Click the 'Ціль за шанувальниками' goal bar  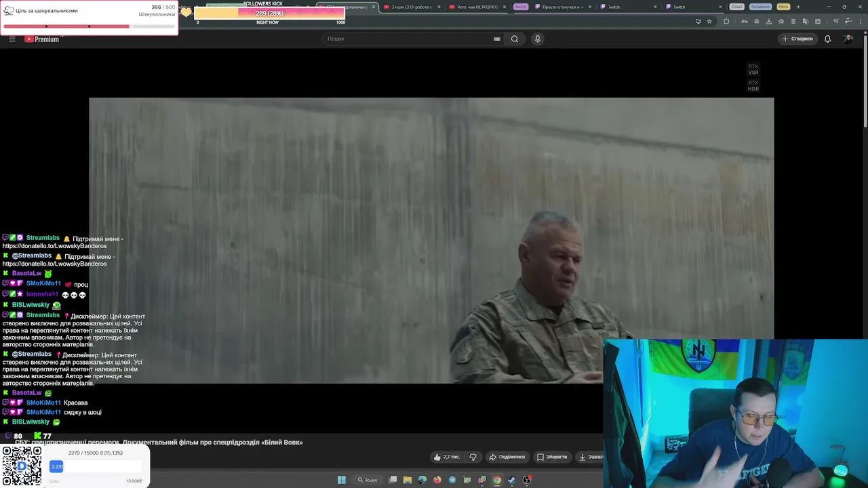pyautogui.click(x=89, y=26)
